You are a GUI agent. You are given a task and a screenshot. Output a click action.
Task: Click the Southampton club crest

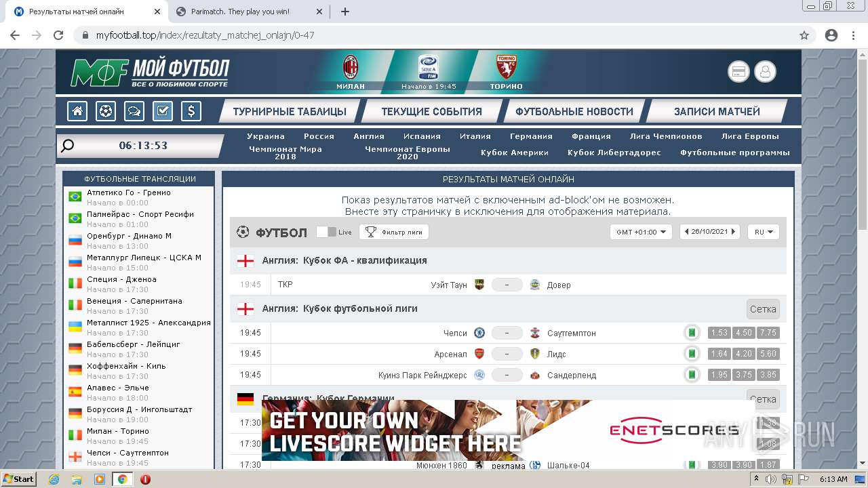pyautogui.click(x=535, y=333)
